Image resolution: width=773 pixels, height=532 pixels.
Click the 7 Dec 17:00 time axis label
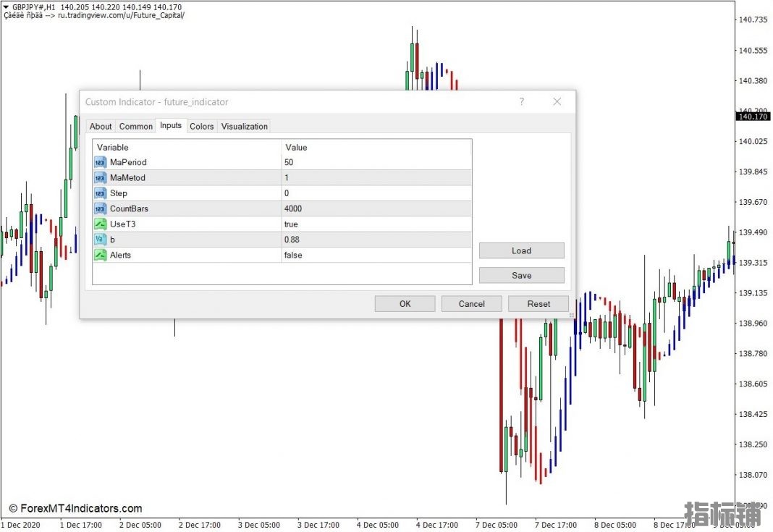[x=556, y=525]
